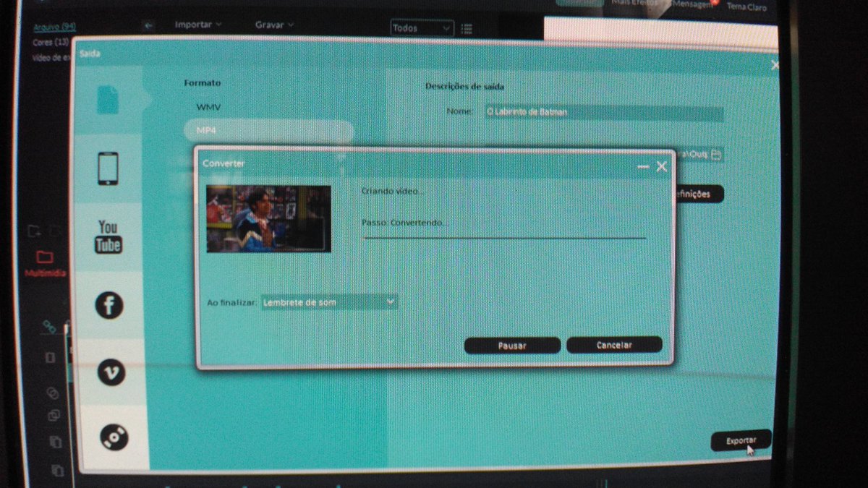The height and width of the screenshot is (488, 868).
Task: Select the MP4 format
Action: coord(268,131)
